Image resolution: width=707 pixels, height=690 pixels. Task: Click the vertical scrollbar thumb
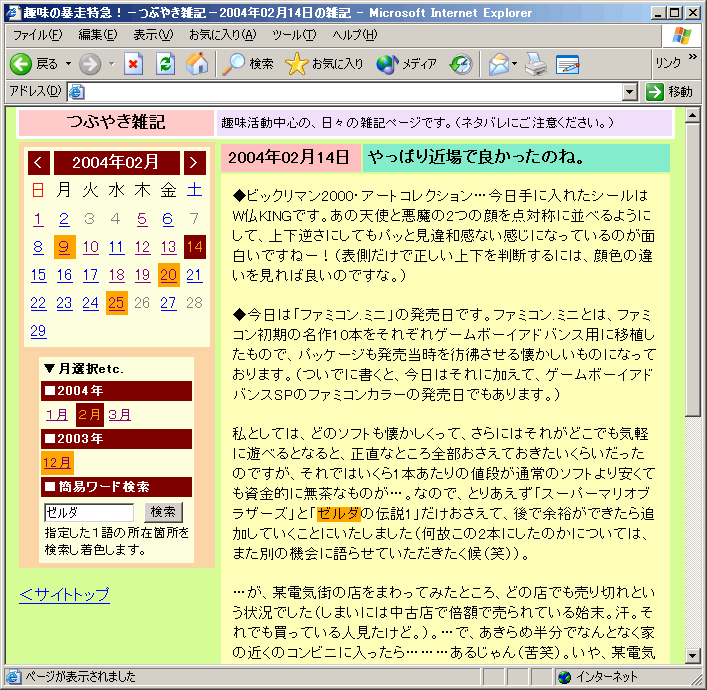pyautogui.click(x=692, y=270)
